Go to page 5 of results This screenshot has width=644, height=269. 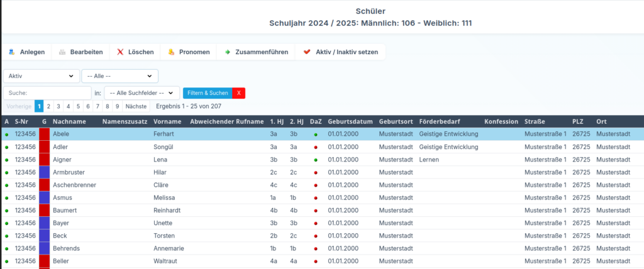pyautogui.click(x=78, y=106)
